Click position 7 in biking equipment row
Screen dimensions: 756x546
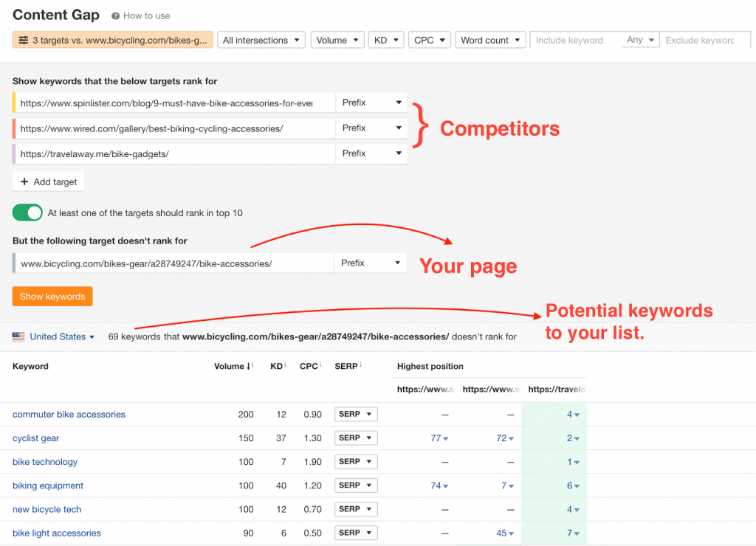pyautogui.click(x=507, y=485)
